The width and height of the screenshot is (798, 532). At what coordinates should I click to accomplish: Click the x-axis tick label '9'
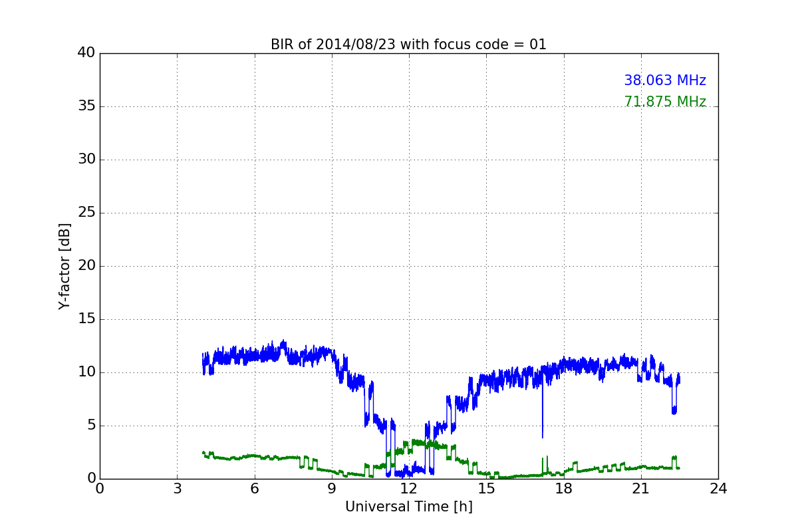pyautogui.click(x=332, y=489)
